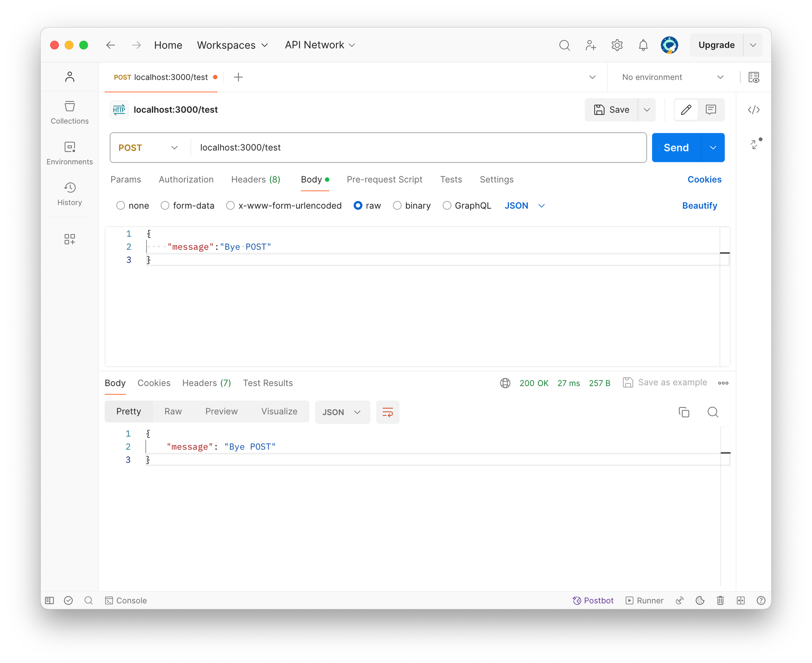Click the pencil edit icon
Image resolution: width=812 pixels, height=663 pixels.
click(686, 110)
